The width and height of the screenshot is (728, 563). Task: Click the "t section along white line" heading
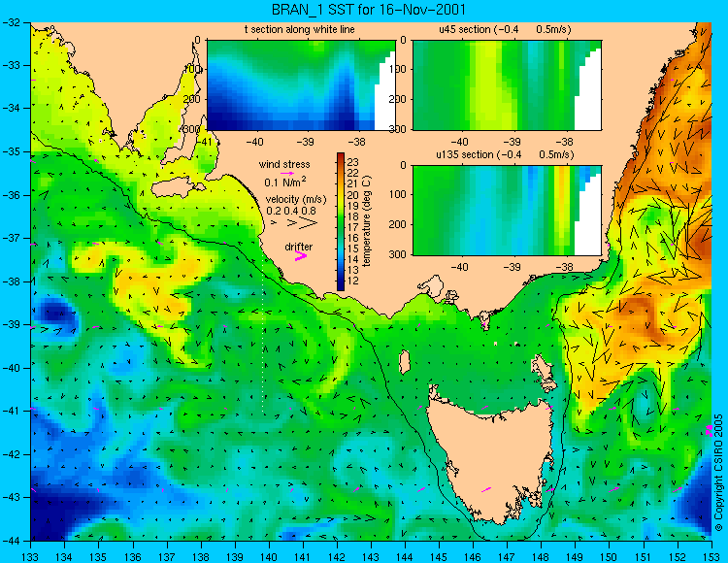click(300, 29)
